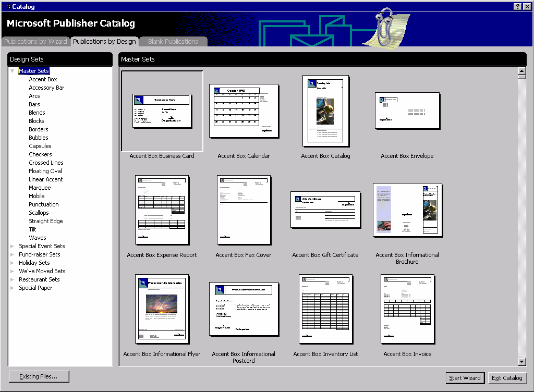Choose the Accent Box Expense Report thumbnail

[162, 210]
